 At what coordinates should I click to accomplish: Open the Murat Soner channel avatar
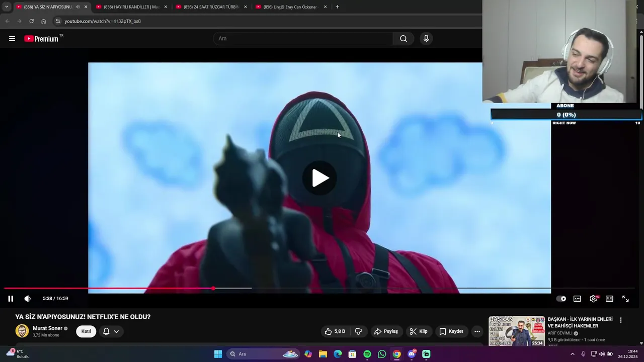click(22, 331)
